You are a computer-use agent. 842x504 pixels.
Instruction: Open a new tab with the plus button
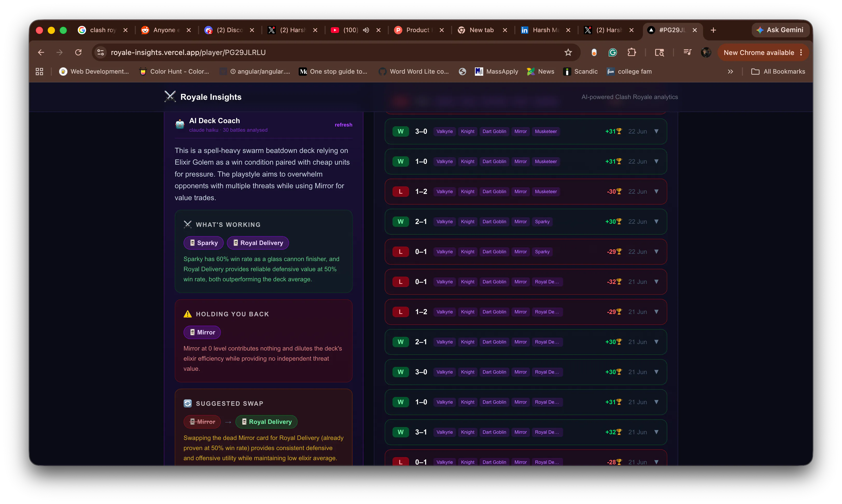(x=713, y=30)
